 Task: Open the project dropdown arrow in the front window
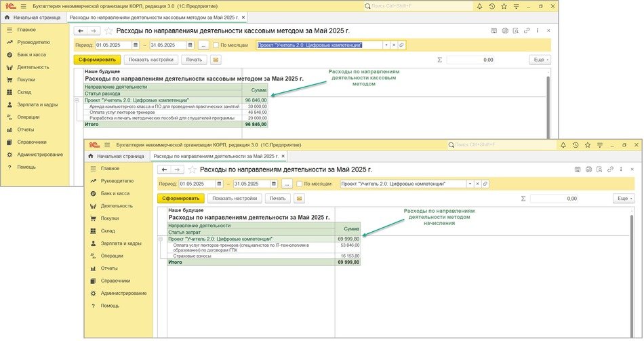pos(470,184)
